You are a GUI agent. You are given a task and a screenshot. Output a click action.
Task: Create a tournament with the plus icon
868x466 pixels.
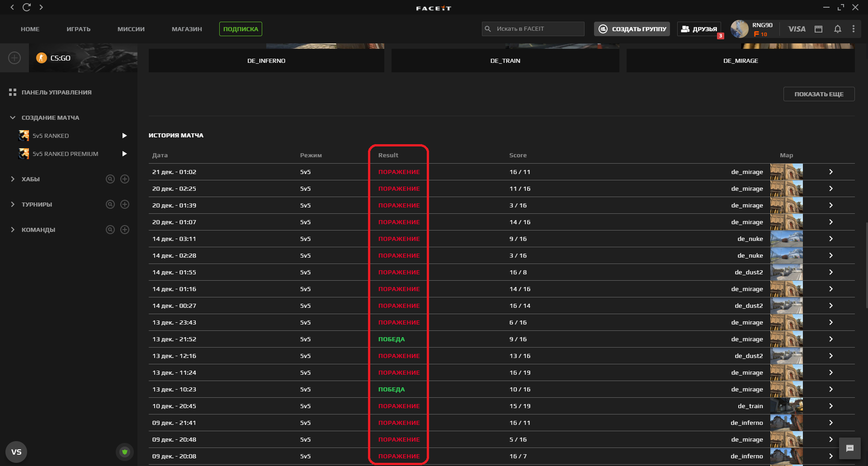pyautogui.click(x=125, y=204)
